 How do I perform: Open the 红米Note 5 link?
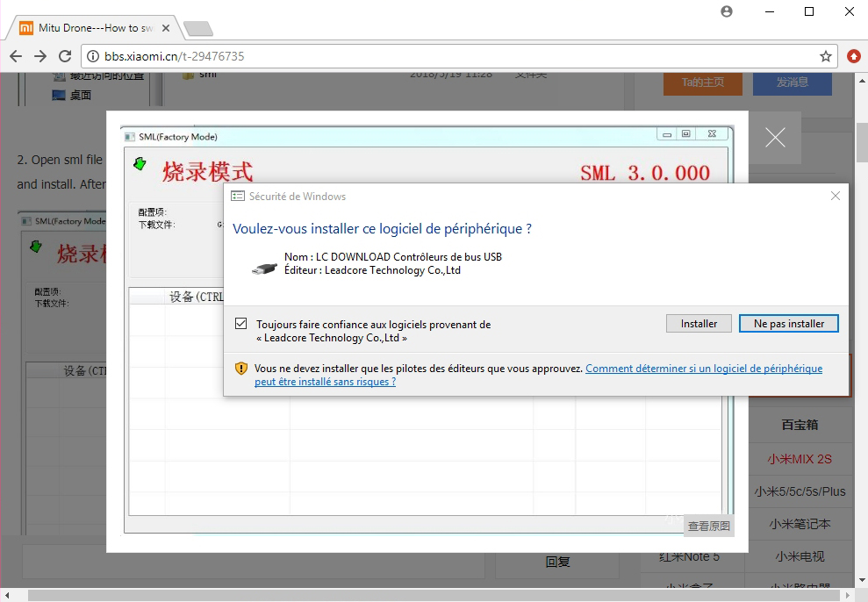tap(689, 556)
